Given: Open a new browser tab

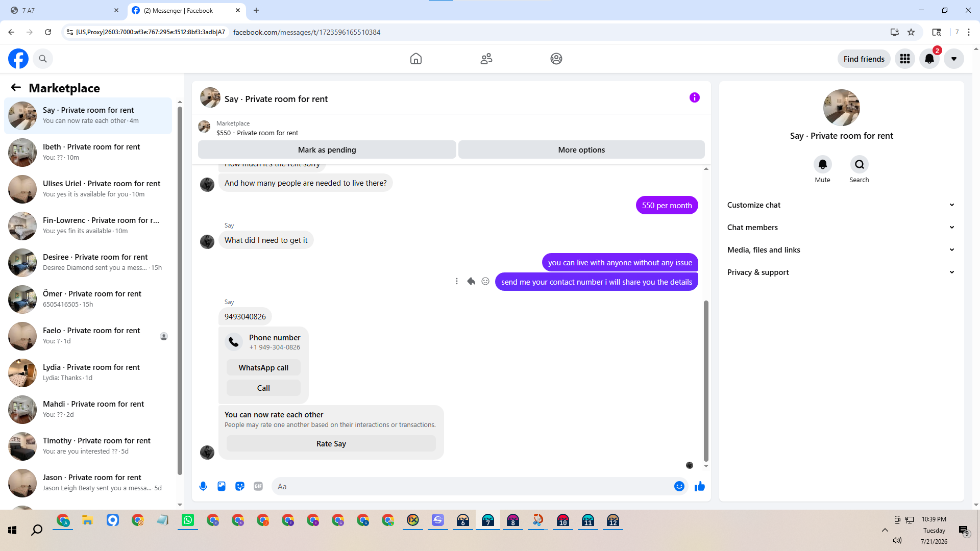Looking at the screenshot, I should [x=256, y=10].
